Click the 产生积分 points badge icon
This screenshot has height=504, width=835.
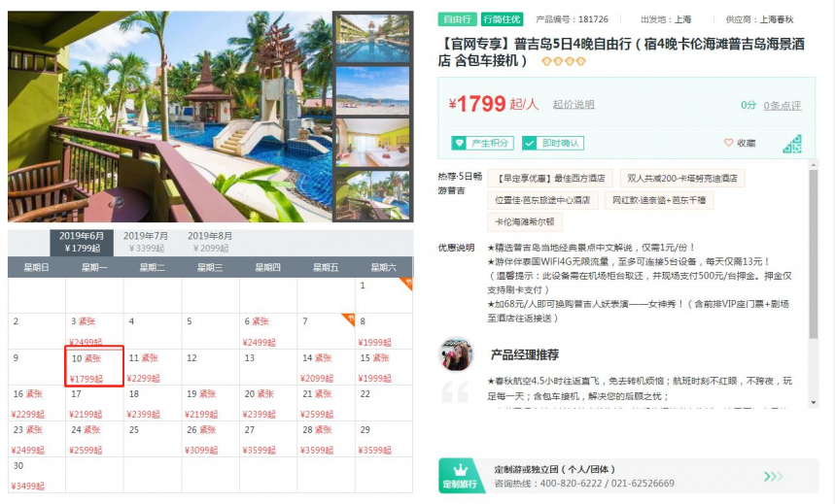(459, 143)
